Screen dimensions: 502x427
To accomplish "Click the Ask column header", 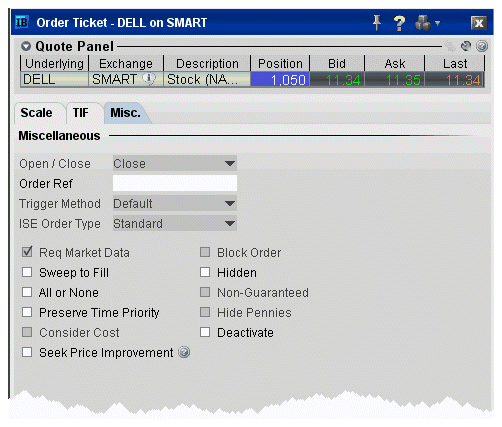I will [395, 63].
